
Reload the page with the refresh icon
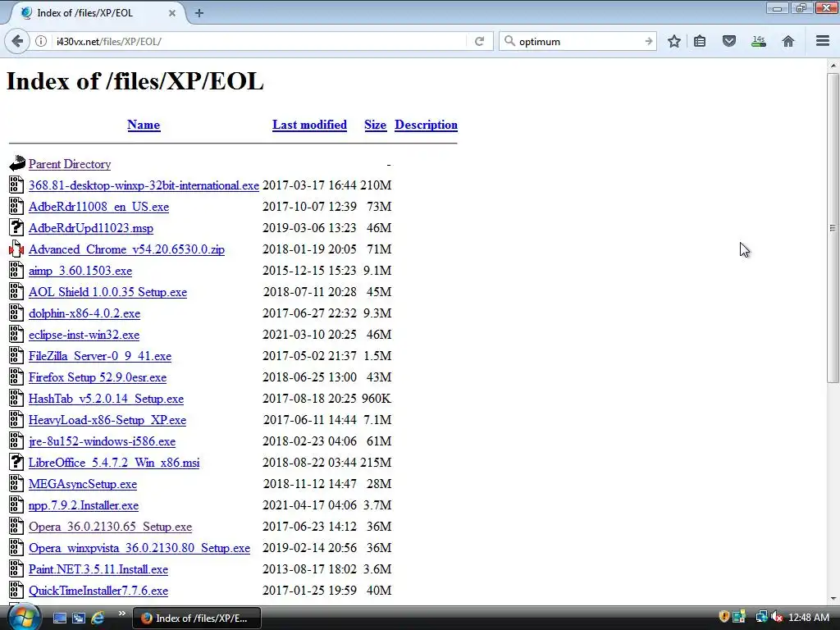(x=479, y=41)
